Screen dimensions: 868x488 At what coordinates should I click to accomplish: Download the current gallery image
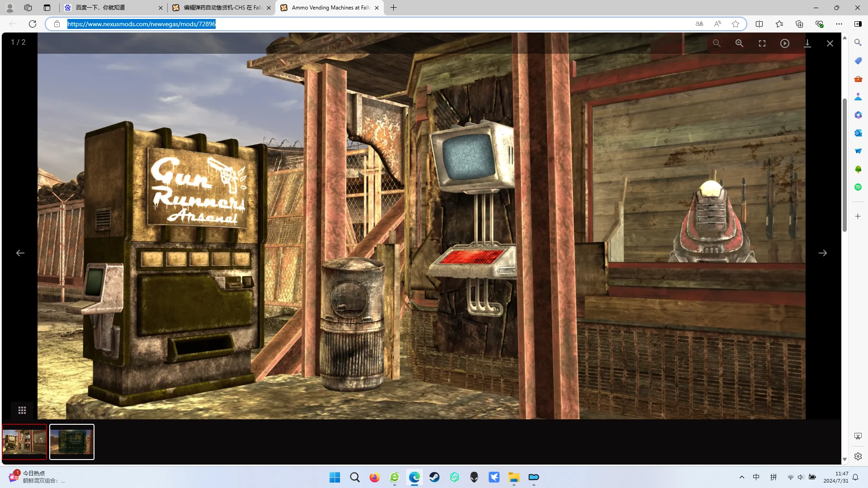(x=807, y=43)
